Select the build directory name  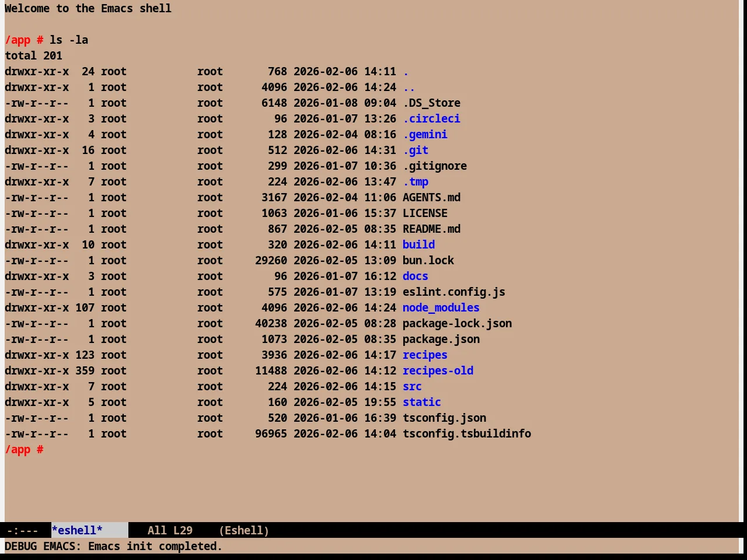click(418, 245)
